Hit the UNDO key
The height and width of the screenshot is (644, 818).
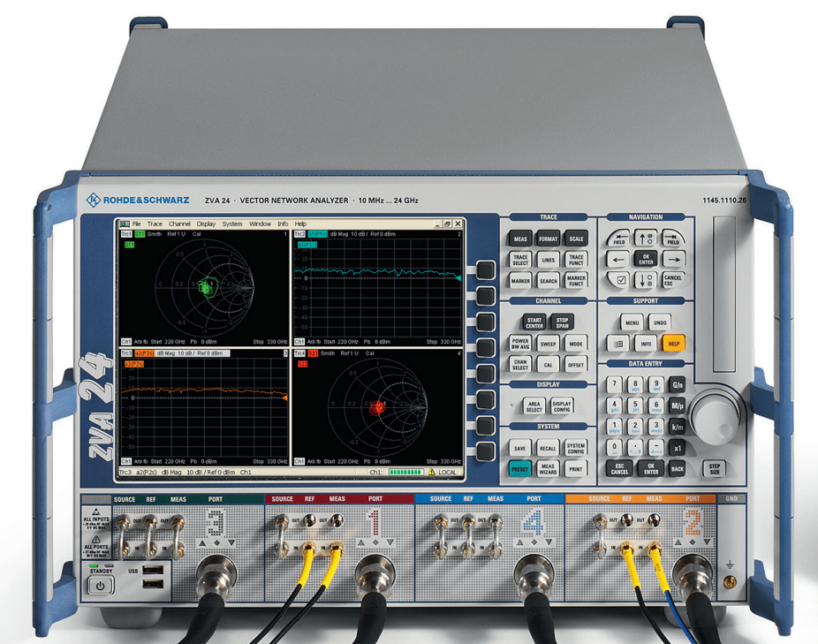coord(659,322)
